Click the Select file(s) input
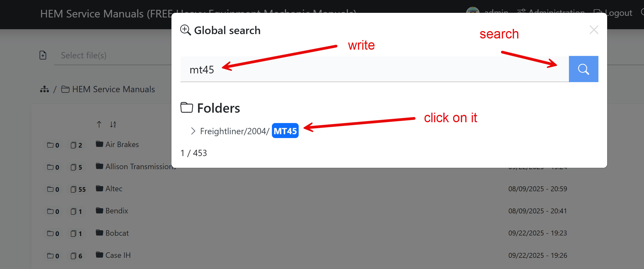This screenshot has width=644, height=269. click(x=112, y=55)
